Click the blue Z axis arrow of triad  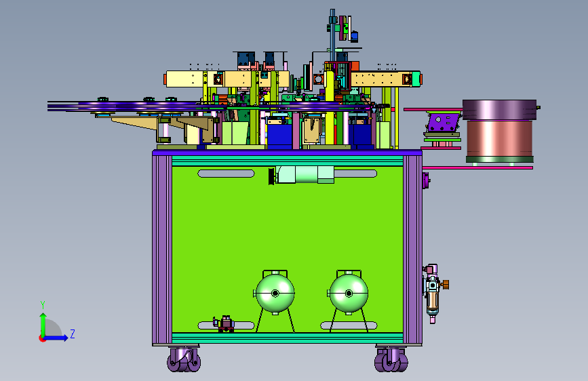pyautogui.click(x=56, y=338)
